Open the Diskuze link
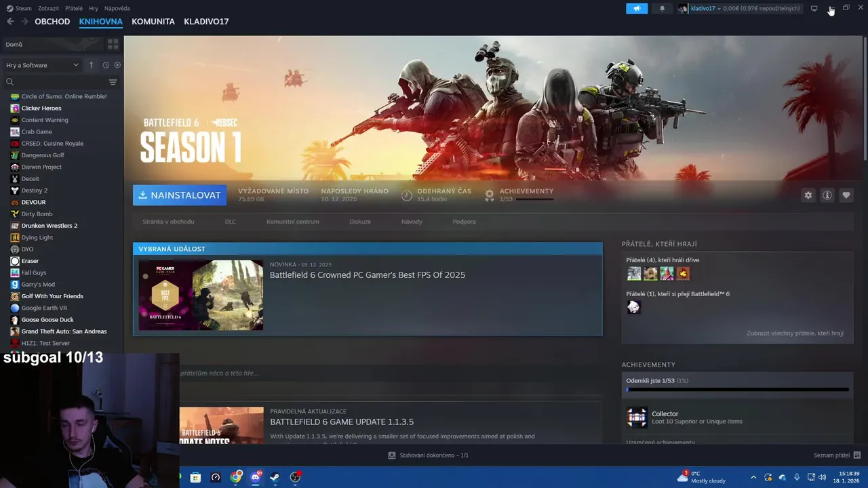Image resolution: width=868 pixels, height=488 pixels. [360, 222]
